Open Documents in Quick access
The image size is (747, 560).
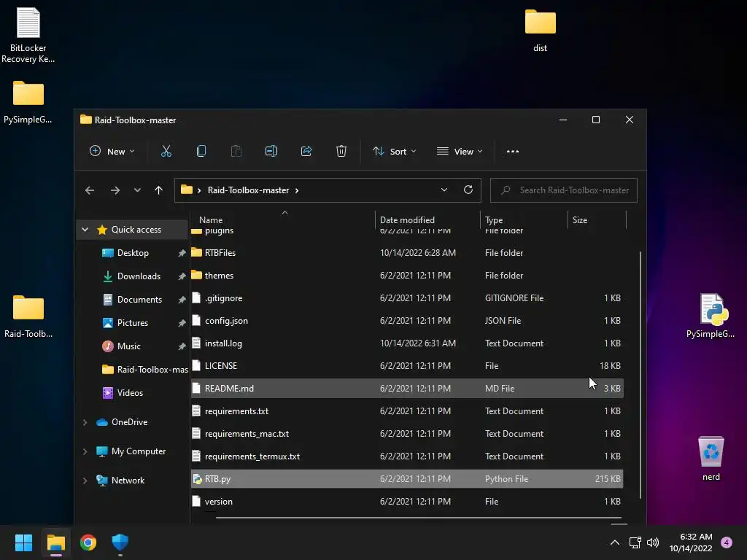pyautogui.click(x=139, y=300)
